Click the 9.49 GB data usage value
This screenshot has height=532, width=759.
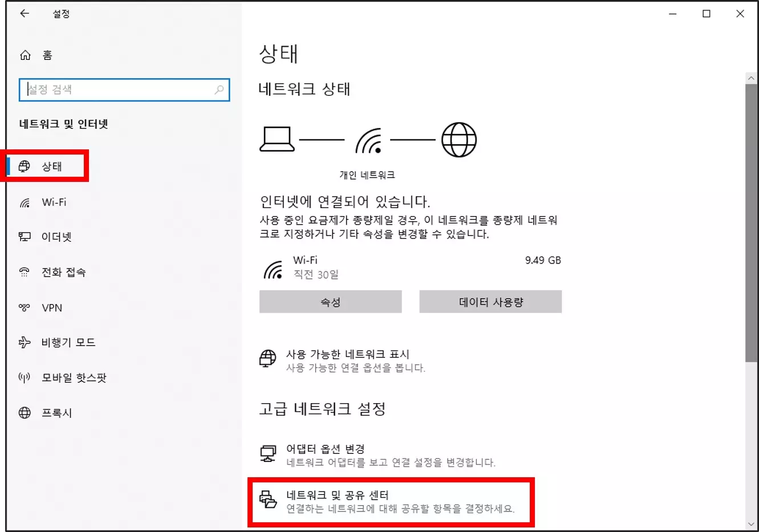[x=543, y=260]
